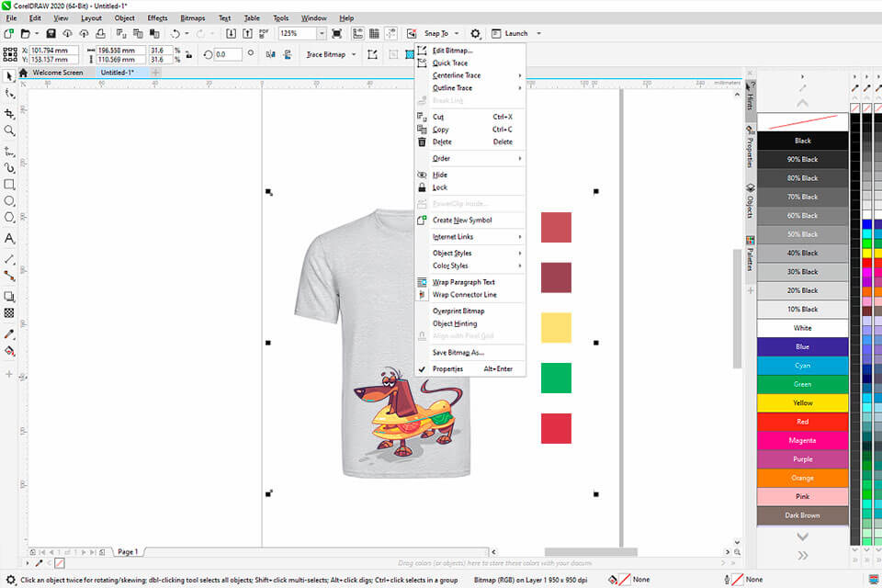This screenshot has height=588, width=882.
Task: Hide the selected bitmap from the context menu
Action: point(438,174)
